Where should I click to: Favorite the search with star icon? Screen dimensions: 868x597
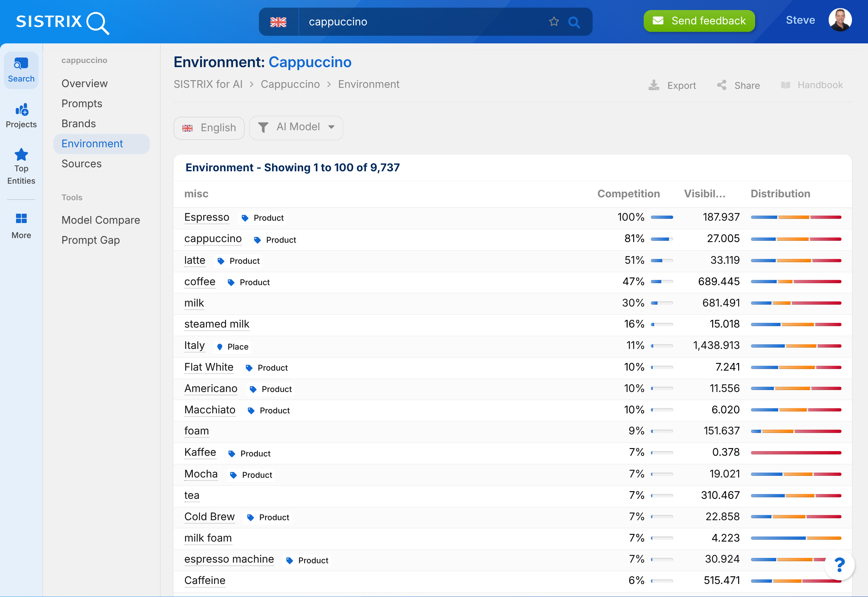554,22
